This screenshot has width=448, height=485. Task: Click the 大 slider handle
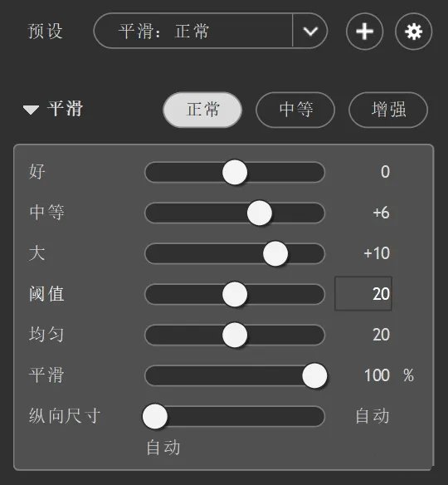click(x=275, y=253)
